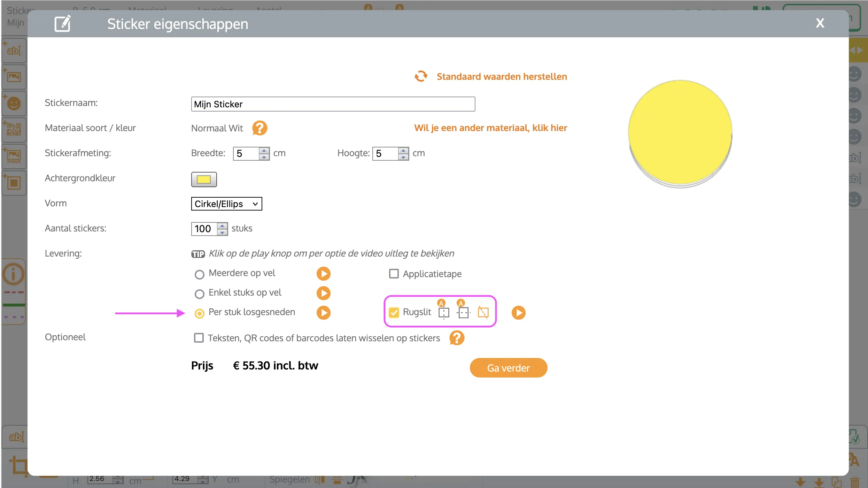Enable the Applicatietape checkbox

pyautogui.click(x=394, y=274)
